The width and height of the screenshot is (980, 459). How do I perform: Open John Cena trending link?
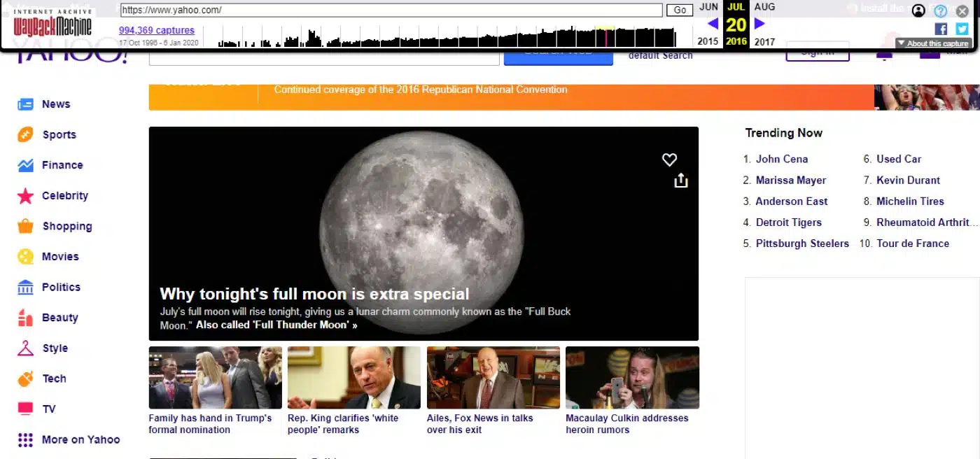(x=781, y=159)
